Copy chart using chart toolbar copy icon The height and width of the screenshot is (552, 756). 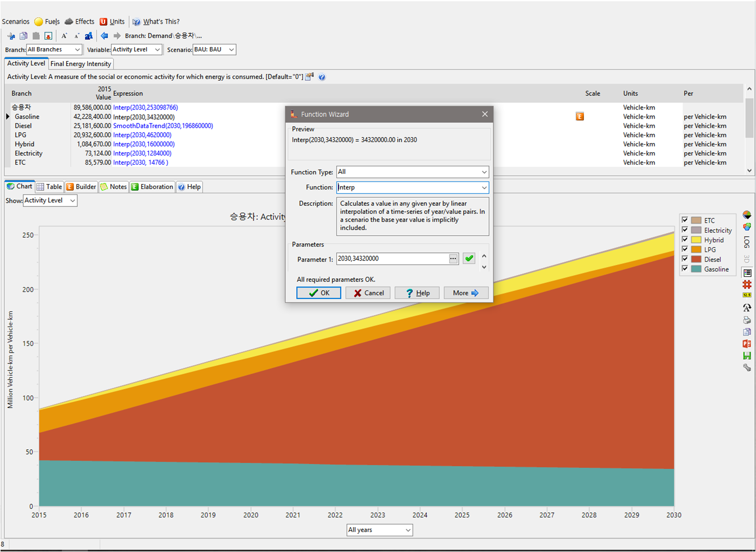tap(747, 332)
